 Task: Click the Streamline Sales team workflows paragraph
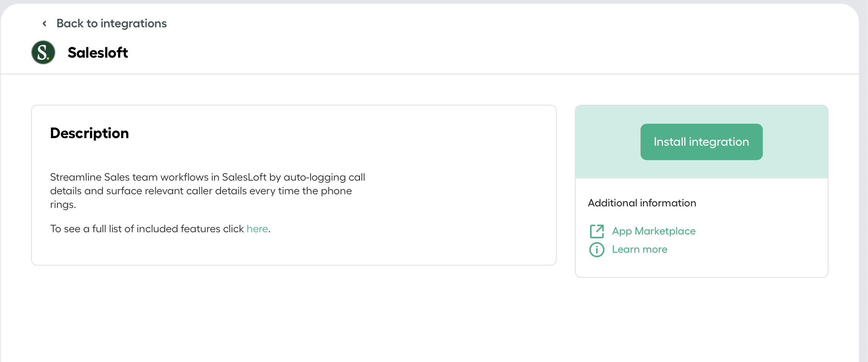(x=208, y=191)
